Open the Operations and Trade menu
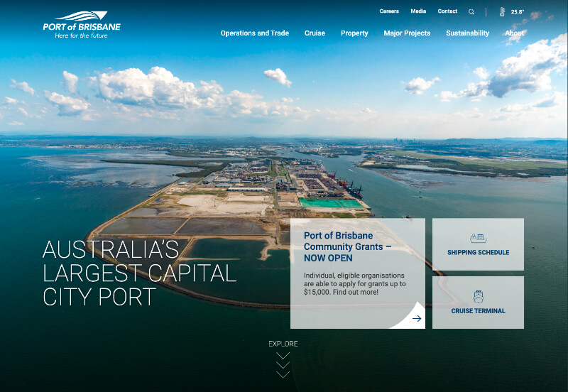This screenshot has width=568, height=392. [x=254, y=33]
